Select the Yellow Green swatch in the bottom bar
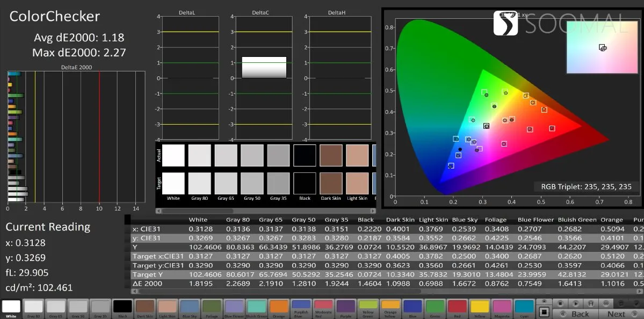 pos(367,308)
